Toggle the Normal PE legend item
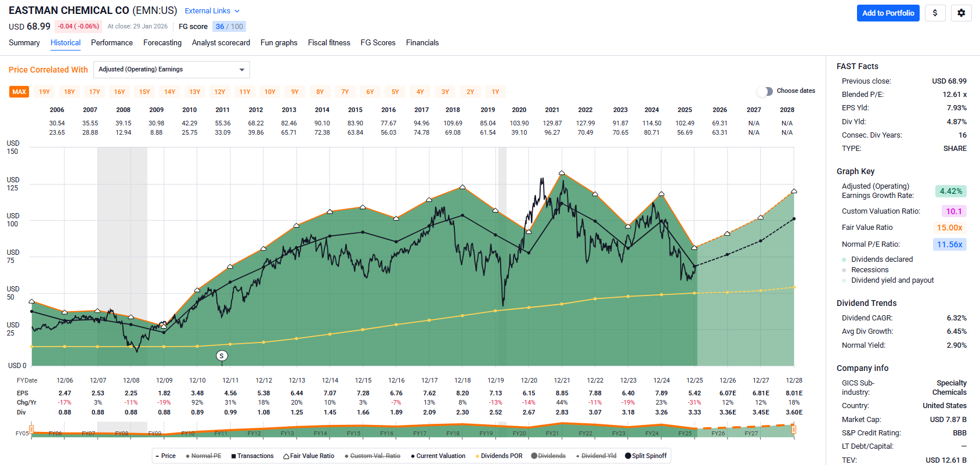 coord(204,456)
